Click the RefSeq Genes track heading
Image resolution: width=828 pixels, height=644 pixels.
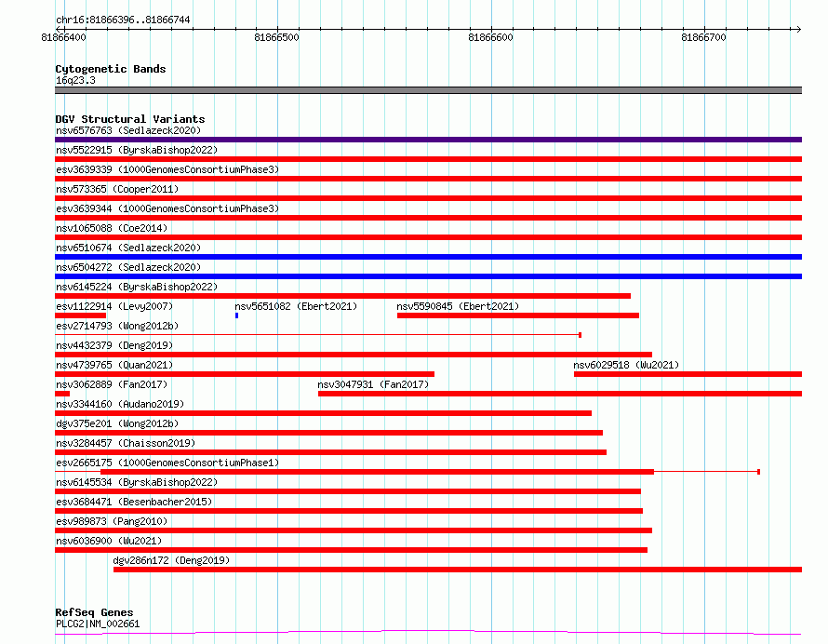pyautogui.click(x=94, y=612)
